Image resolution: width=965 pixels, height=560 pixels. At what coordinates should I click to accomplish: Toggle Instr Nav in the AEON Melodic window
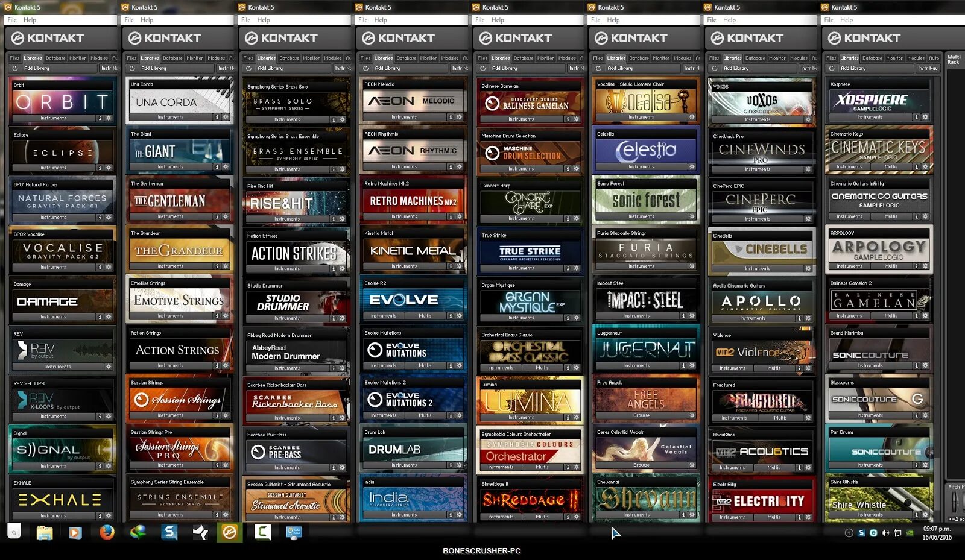(x=459, y=68)
